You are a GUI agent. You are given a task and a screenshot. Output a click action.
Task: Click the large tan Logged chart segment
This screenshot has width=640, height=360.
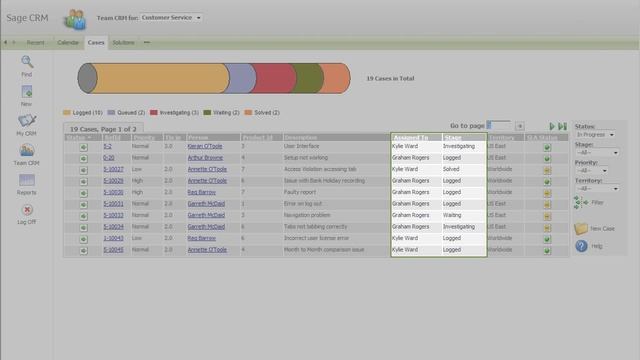pyautogui.click(x=160, y=78)
